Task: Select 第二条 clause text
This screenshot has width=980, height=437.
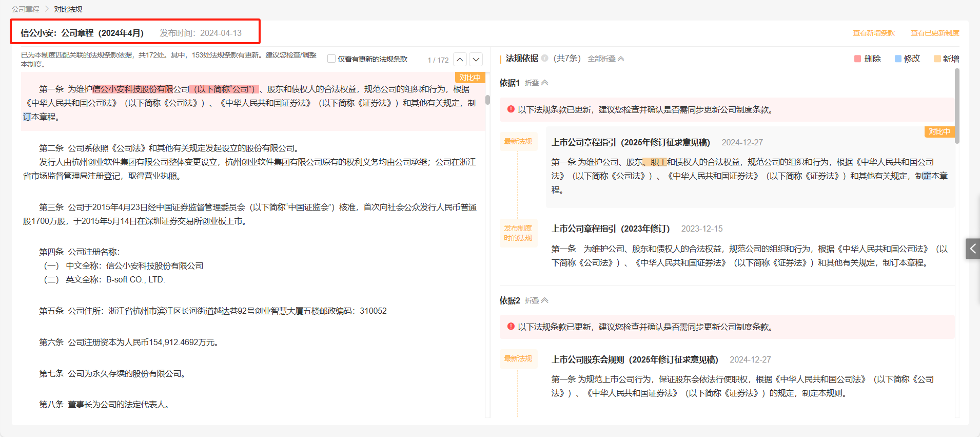Action: (x=250, y=162)
